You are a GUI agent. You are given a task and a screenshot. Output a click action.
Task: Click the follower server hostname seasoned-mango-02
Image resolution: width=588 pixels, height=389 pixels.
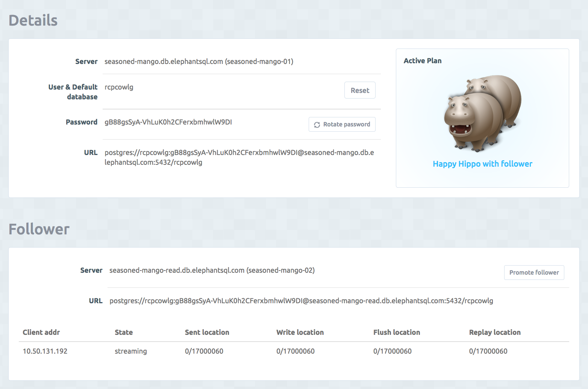click(x=212, y=270)
